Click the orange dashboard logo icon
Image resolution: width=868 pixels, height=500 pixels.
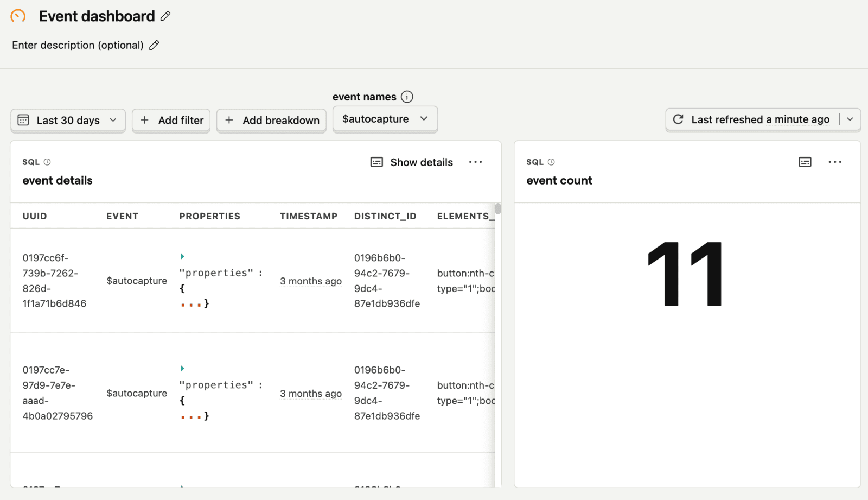tap(18, 16)
